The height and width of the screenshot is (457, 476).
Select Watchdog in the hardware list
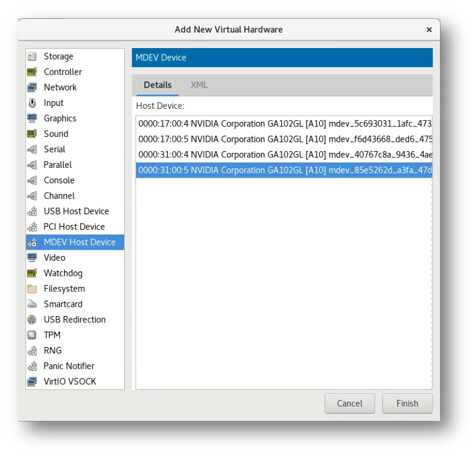click(75, 273)
